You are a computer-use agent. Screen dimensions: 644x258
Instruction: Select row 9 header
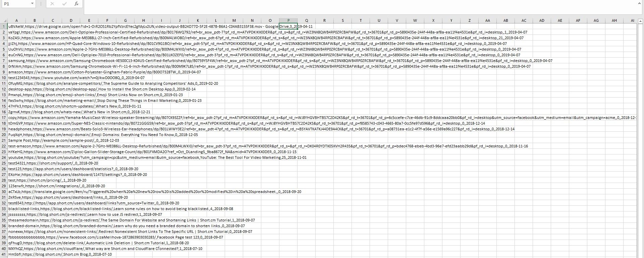[x=4, y=72]
